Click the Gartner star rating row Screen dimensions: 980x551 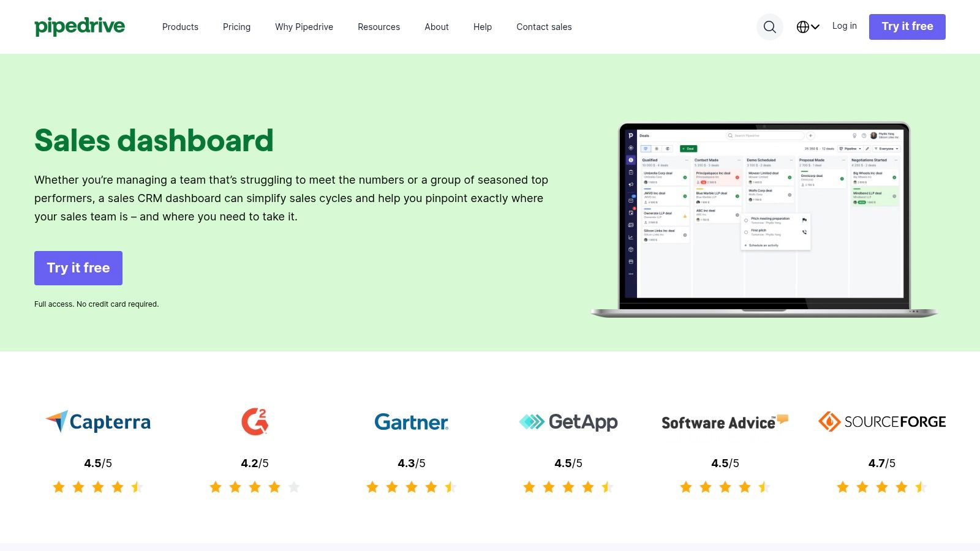tap(412, 487)
